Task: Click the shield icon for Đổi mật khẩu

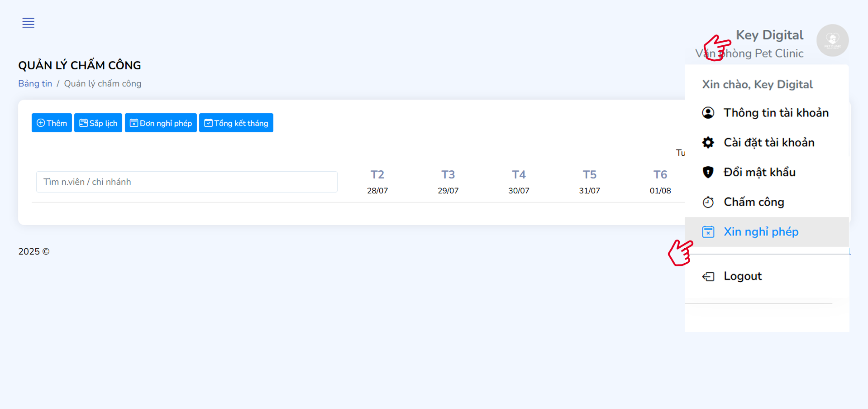Action: [x=708, y=172]
